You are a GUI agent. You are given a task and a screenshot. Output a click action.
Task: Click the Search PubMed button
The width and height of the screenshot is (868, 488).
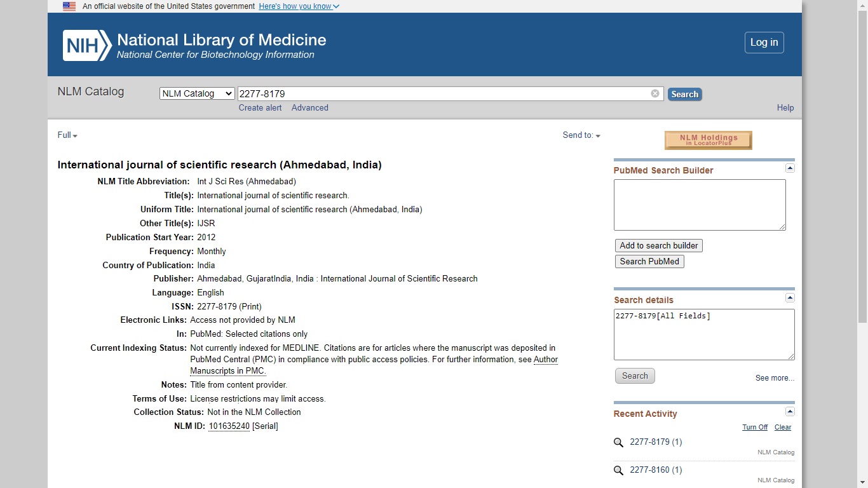[x=649, y=261]
